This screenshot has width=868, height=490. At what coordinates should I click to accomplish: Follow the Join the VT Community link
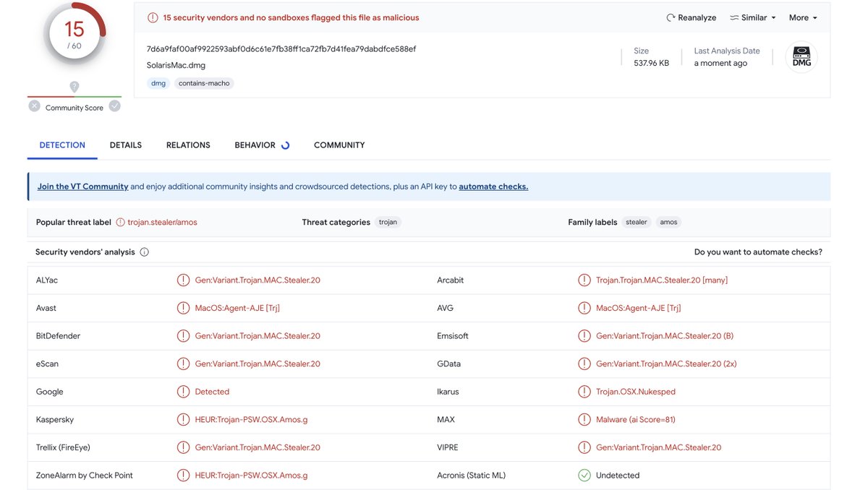pyautogui.click(x=82, y=186)
